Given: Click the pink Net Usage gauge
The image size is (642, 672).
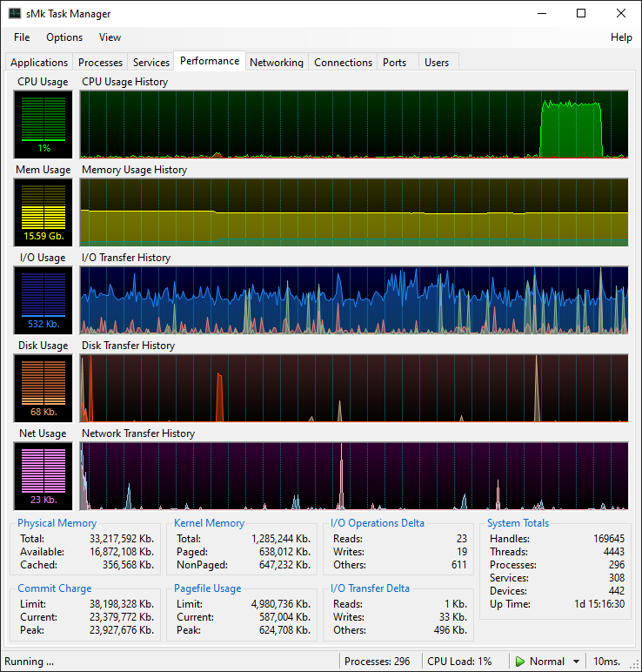Looking at the screenshot, I should (43, 475).
